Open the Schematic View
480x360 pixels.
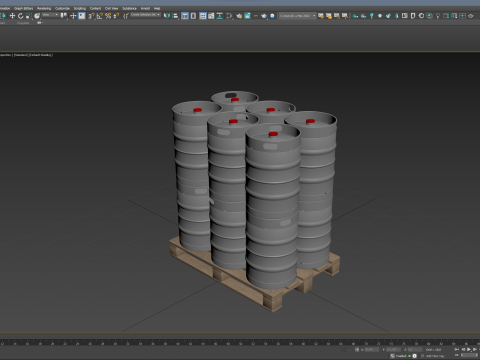coord(219,16)
